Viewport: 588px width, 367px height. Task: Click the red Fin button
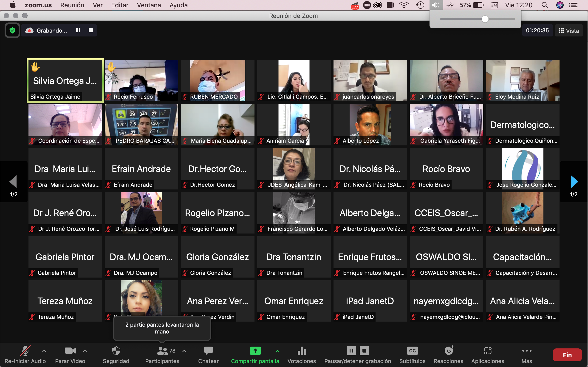coord(567,355)
